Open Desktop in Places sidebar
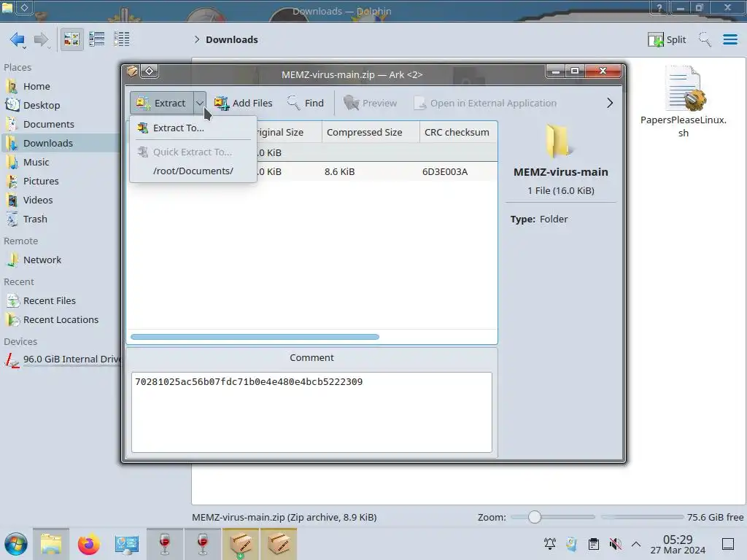747x560 pixels. coord(41,105)
